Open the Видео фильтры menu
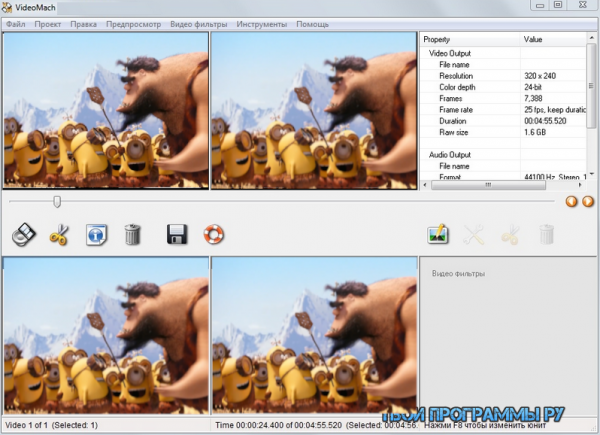 pos(199,24)
